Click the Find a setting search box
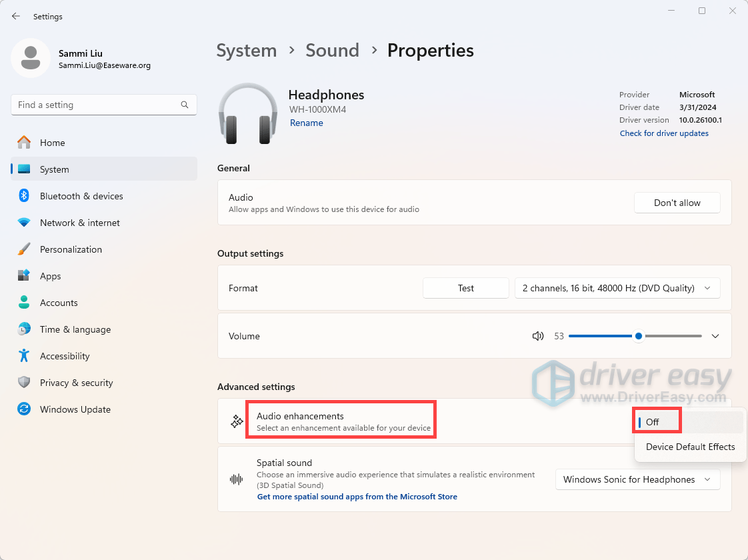Image resolution: width=748 pixels, height=560 pixels. (97, 105)
